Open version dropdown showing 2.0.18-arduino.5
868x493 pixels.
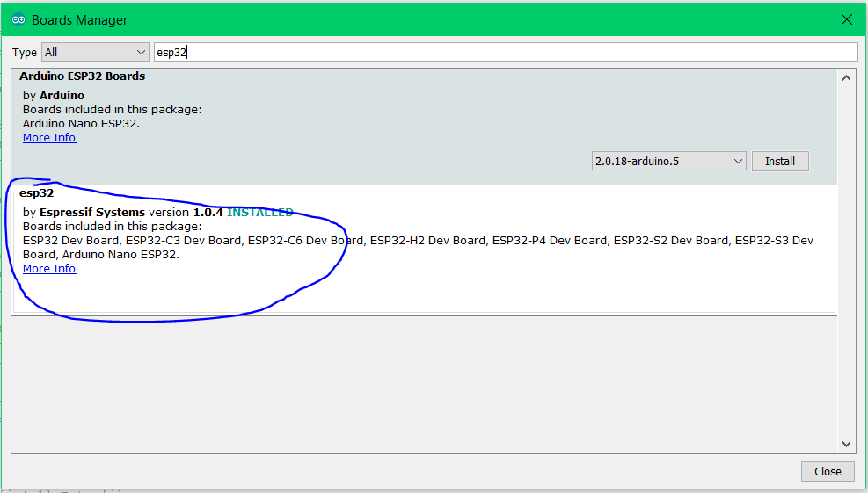[668, 161]
